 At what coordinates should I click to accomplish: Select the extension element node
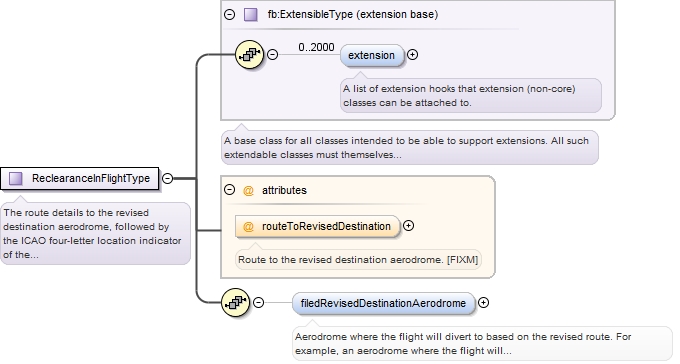tap(372, 56)
